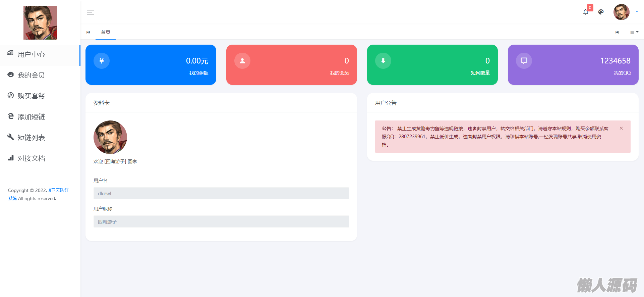644x297 pixels.
Task: Click the profile card round avatar
Action: click(x=110, y=137)
